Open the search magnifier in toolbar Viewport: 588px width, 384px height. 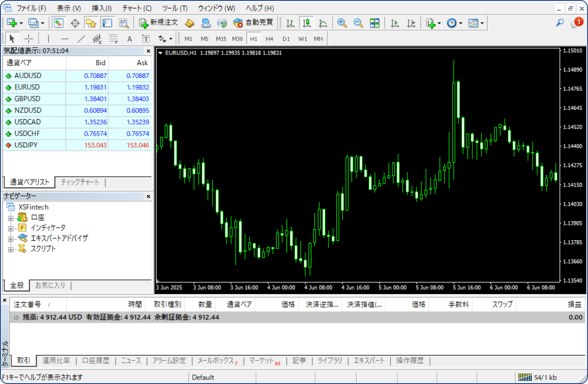(560, 23)
